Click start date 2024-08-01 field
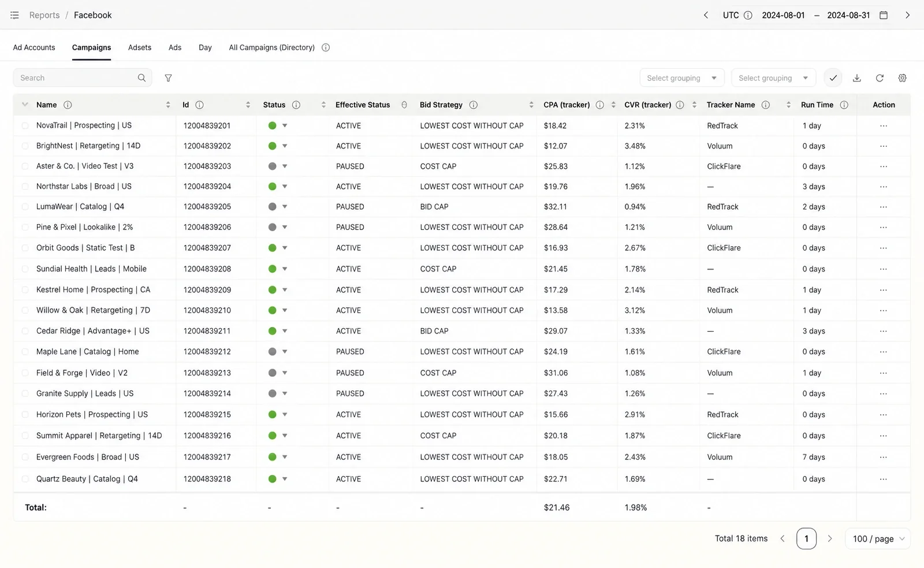Screen dimensions: 924x568 783,15
